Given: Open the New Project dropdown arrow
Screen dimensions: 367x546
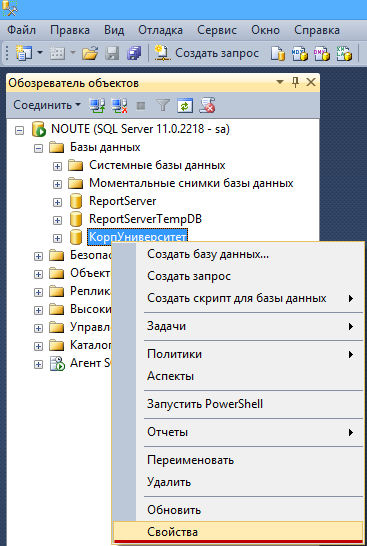Looking at the screenshot, I should click(40, 53).
